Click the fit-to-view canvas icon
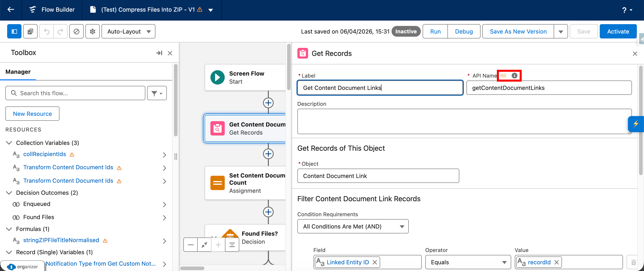644x271 pixels. 204,245
